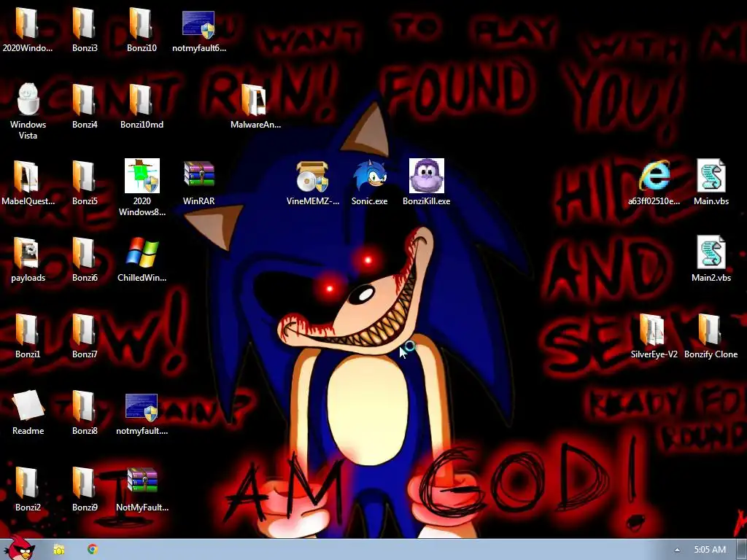This screenshot has height=560, width=747.
Task: Click the a63ff02510e... Internet Explorer icon
Action: [654, 176]
